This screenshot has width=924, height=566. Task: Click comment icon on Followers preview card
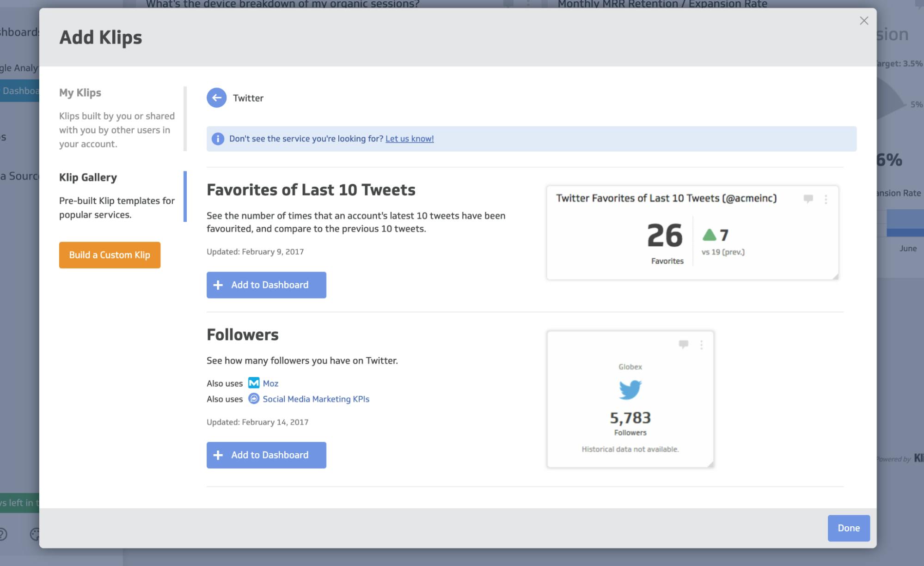(x=684, y=344)
